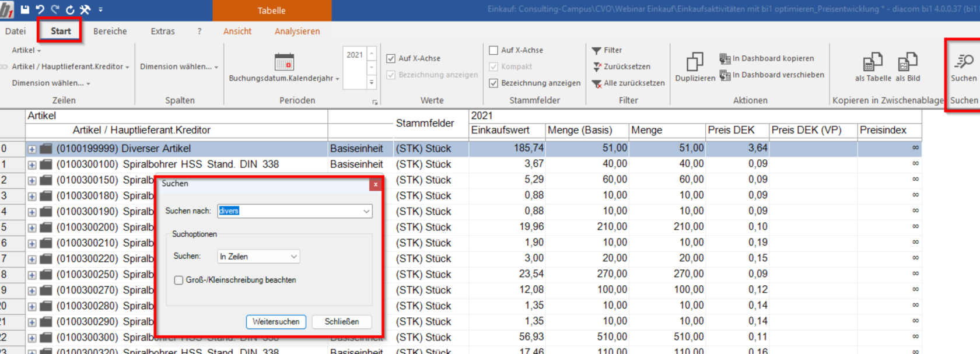Open the Suchen nach combo box arrow
This screenshot has height=354, width=980.
[366, 211]
